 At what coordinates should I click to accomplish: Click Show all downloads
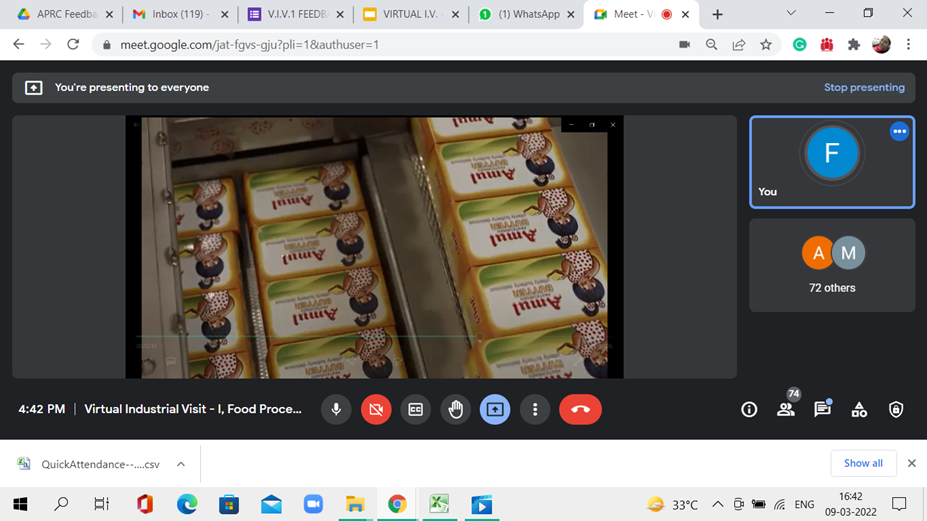point(863,463)
